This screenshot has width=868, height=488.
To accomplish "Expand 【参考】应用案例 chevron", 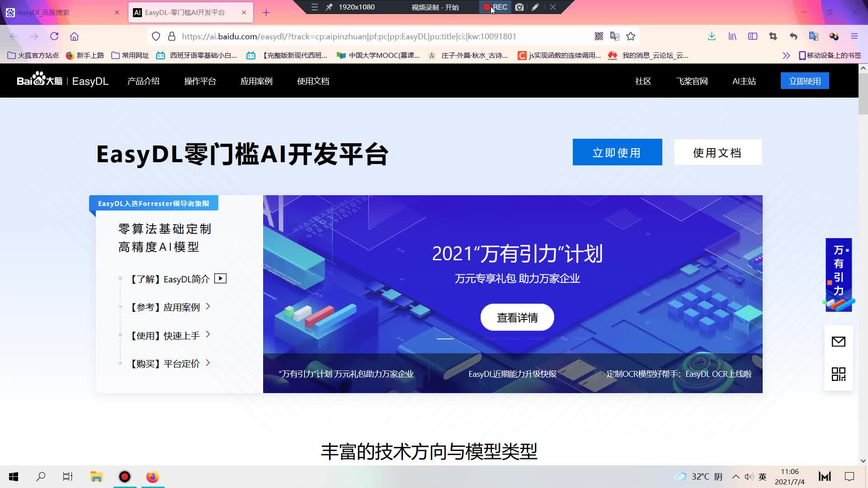I will [x=208, y=306].
